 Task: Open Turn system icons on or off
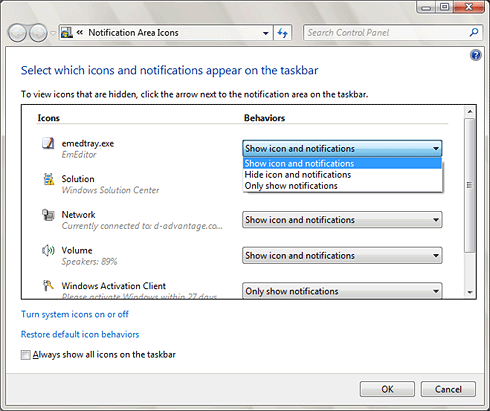tap(75, 314)
